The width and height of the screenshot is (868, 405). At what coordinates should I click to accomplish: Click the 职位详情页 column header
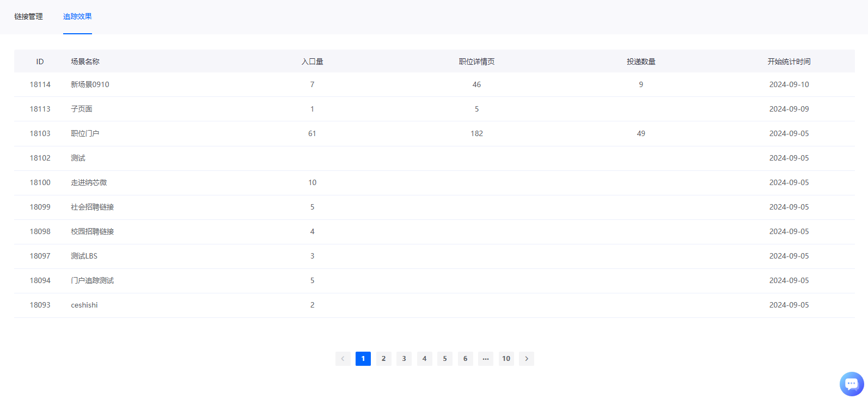tap(476, 62)
